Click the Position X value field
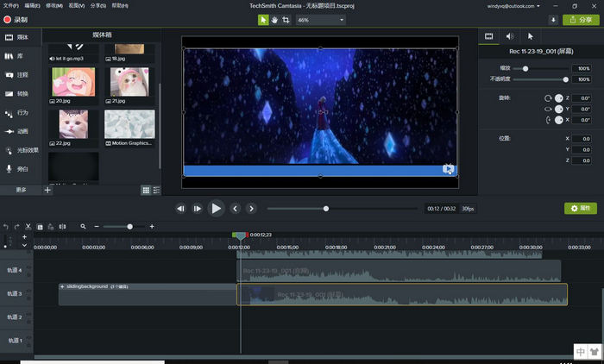Image resolution: width=604 pixels, height=364 pixels. pyautogui.click(x=582, y=139)
